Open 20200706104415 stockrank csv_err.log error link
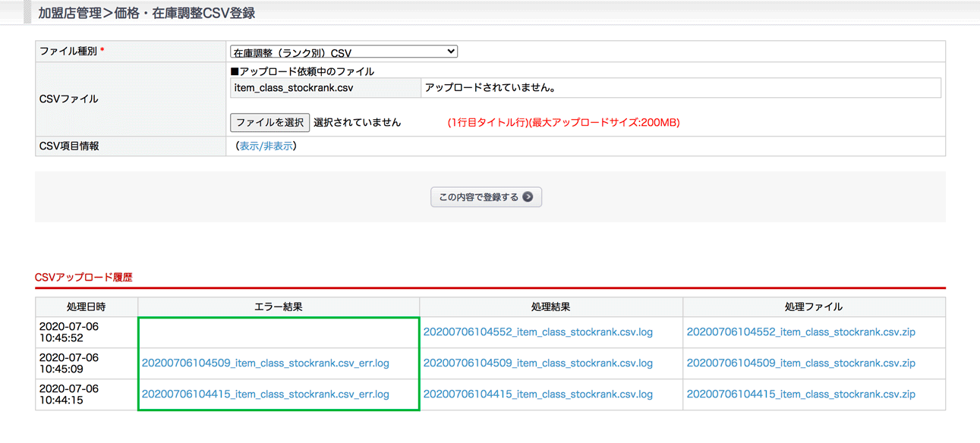Image resolution: width=980 pixels, height=443 pixels. pos(265,394)
